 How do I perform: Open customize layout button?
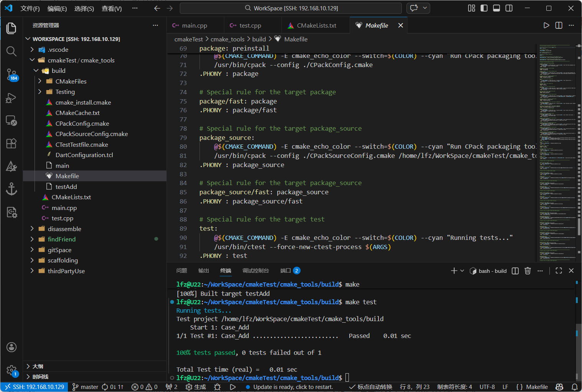coord(472,8)
